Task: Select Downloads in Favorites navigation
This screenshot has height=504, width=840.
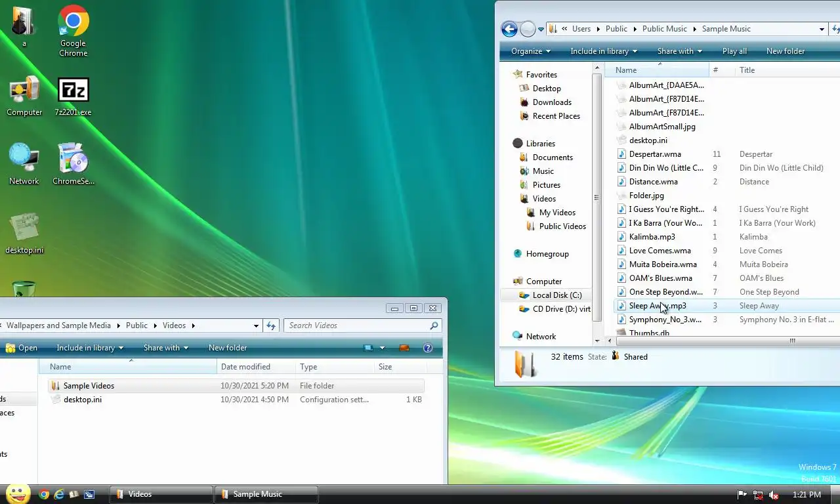Action: [x=552, y=102]
